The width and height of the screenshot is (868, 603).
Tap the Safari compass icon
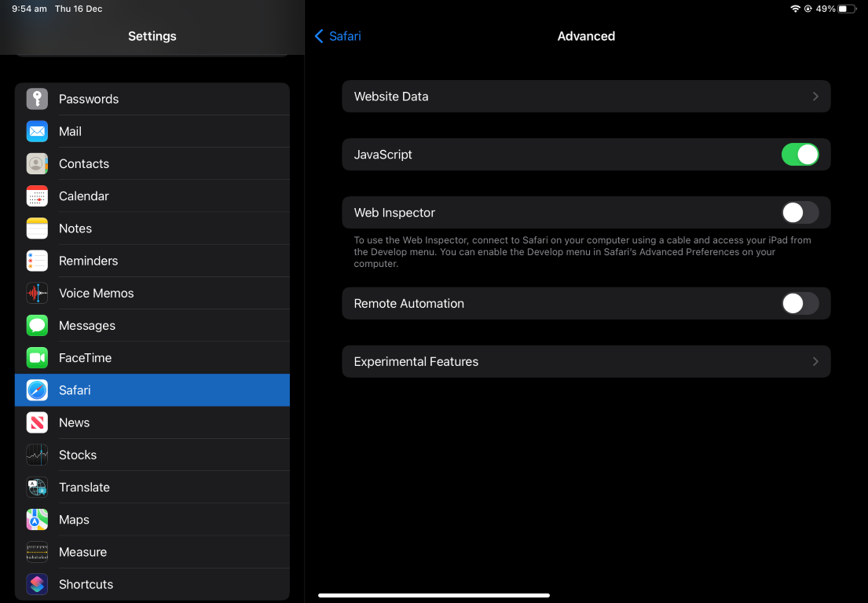[x=37, y=390]
